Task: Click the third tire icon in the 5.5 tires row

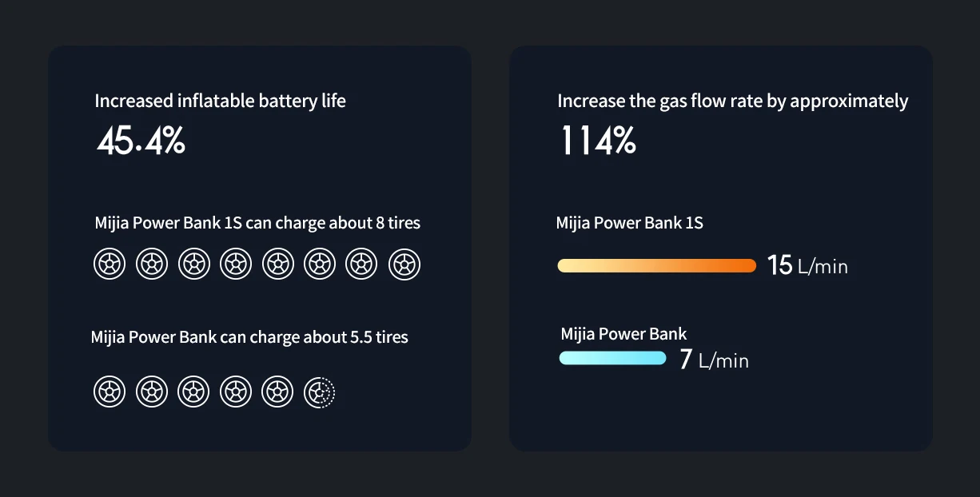Action: (193, 392)
